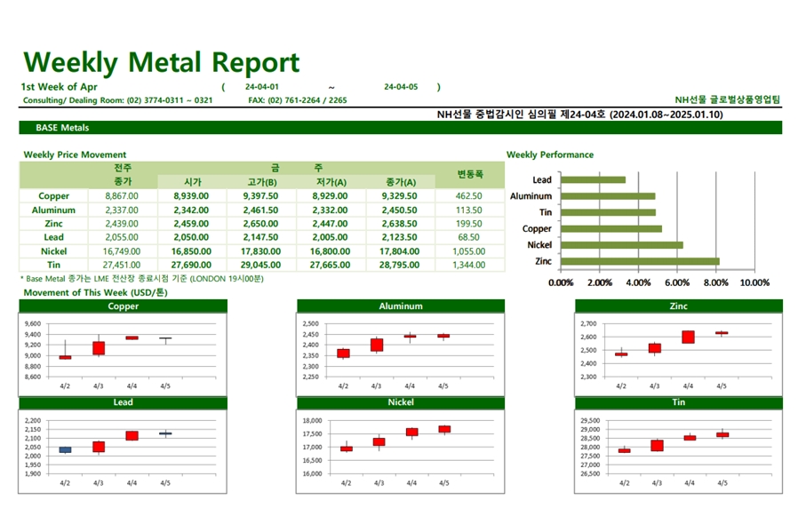Click the 변동폭 column header
This screenshot has width=798, height=532.
point(469,174)
